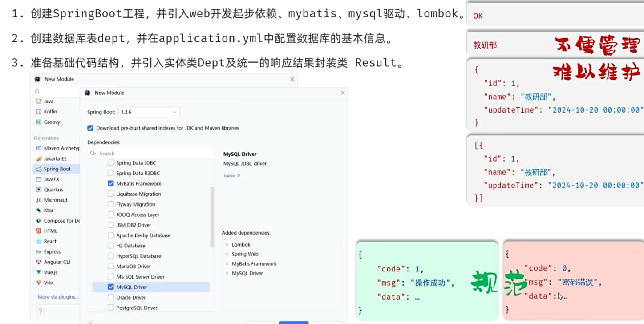This screenshot has height=324, width=644.
Task: Open More via plugins link
Action: click(58, 297)
